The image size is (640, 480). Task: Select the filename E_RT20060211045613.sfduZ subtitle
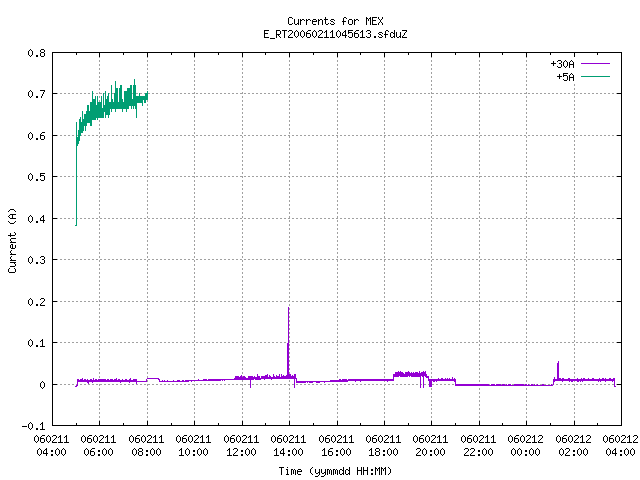pos(335,34)
